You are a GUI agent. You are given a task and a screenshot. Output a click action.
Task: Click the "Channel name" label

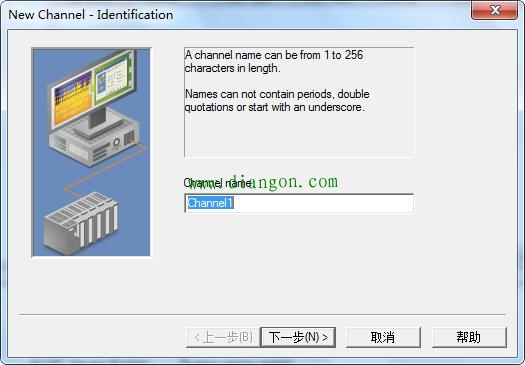pyautogui.click(x=218, y=183)
